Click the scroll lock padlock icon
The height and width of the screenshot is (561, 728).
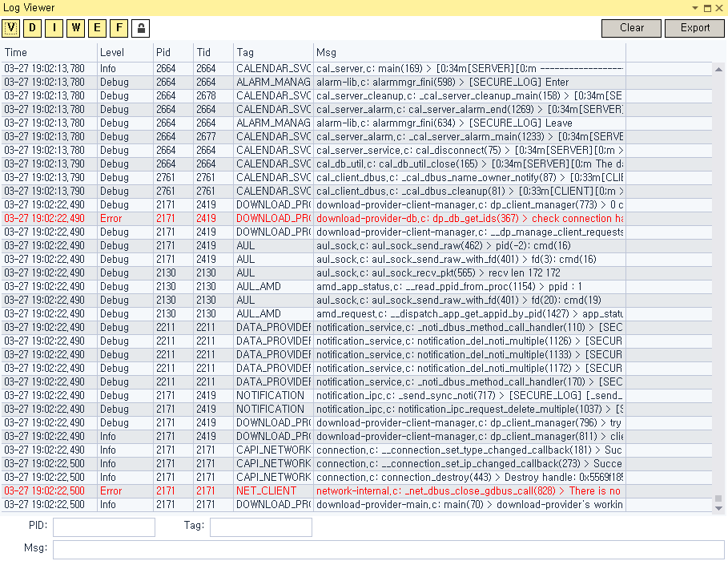[140, 28]
